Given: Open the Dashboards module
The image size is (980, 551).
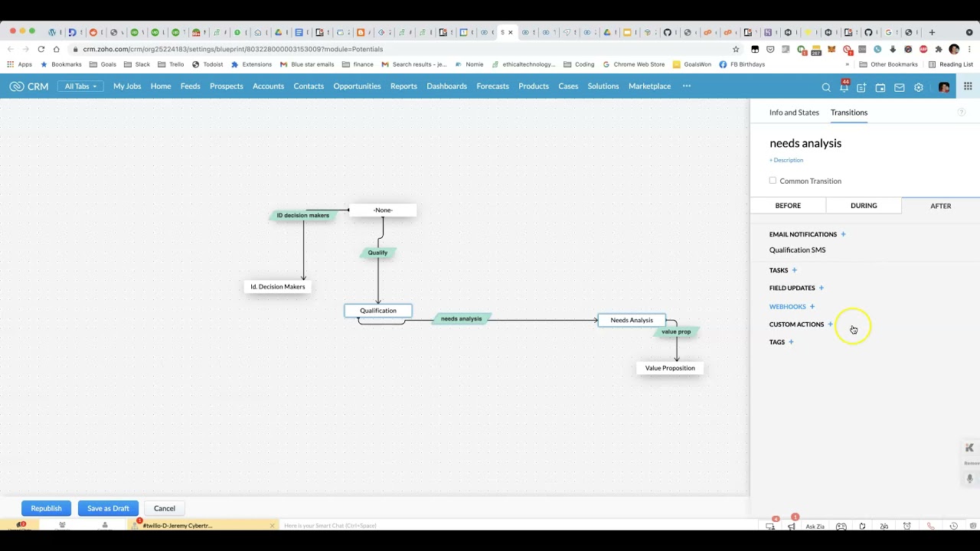Looking at the screenshot, I should (446, 86).
